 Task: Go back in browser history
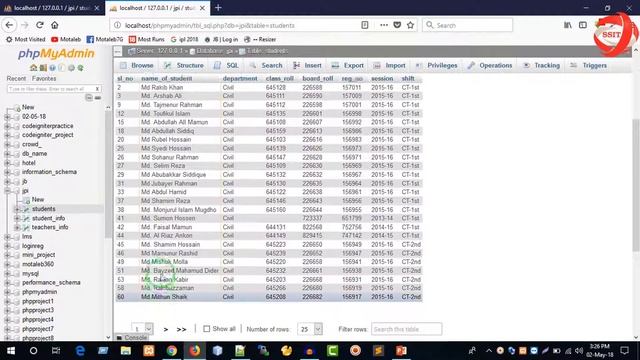coord(9,25)
